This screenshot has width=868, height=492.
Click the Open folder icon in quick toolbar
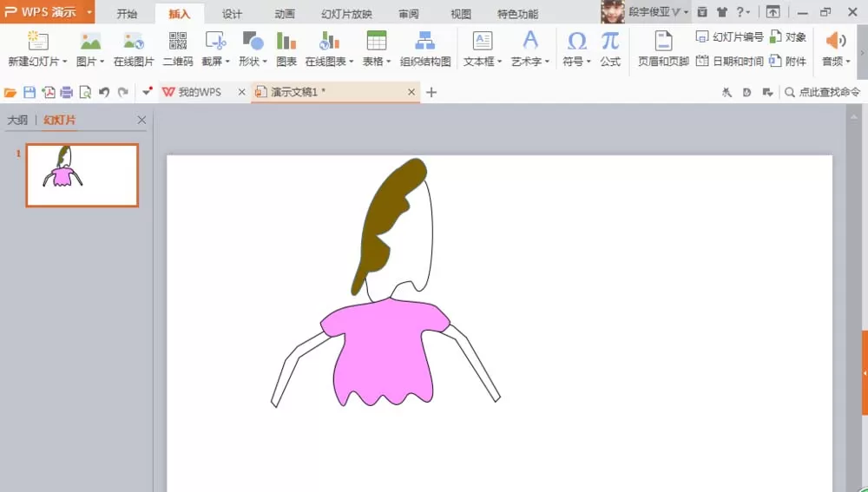click(10, 93)
